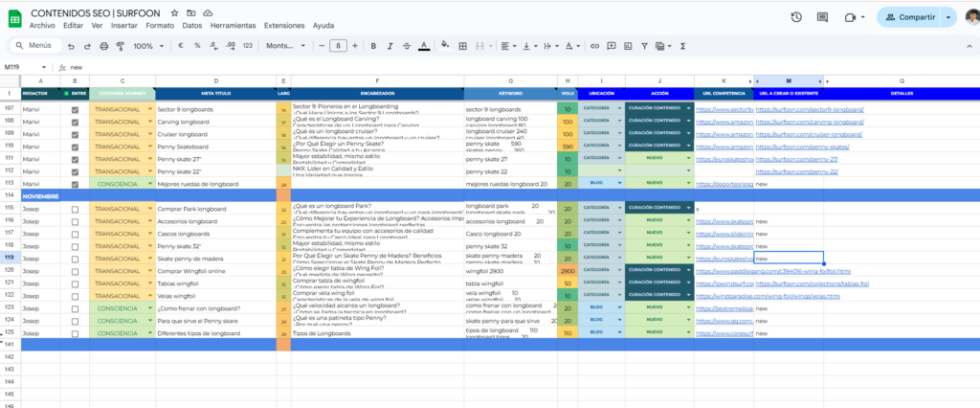Image resolution: width=980 pixels, height=408 pixels.
Task: Open the fill color paint bucket
Action: [445, 45]
